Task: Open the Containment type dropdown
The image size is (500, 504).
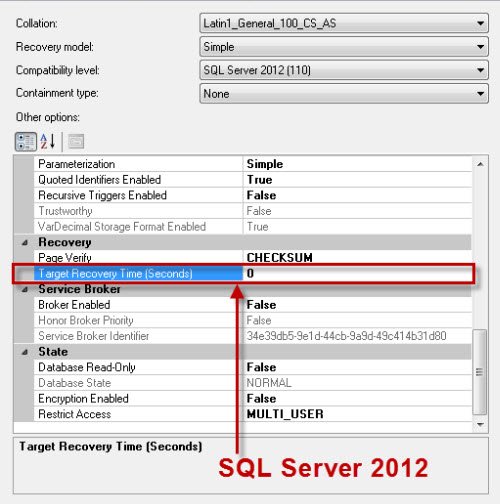Action: (x=344, y=94)
